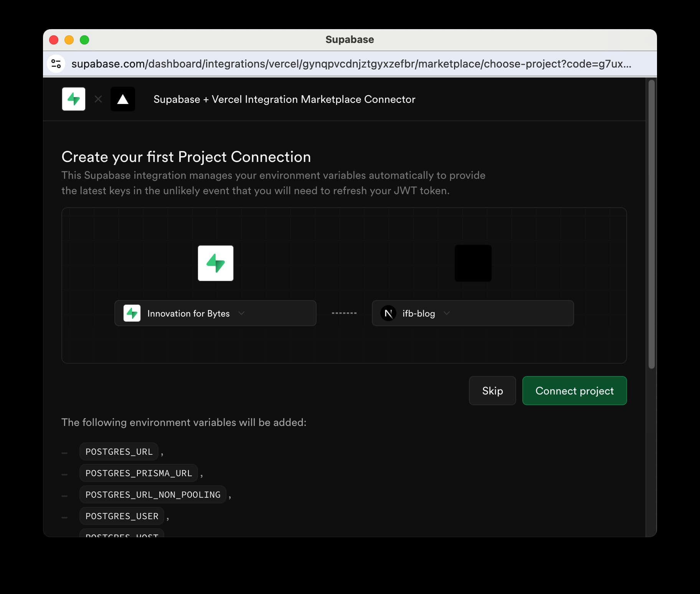
Task: Click the Supabase logo in the header
Action: [74, 99]
